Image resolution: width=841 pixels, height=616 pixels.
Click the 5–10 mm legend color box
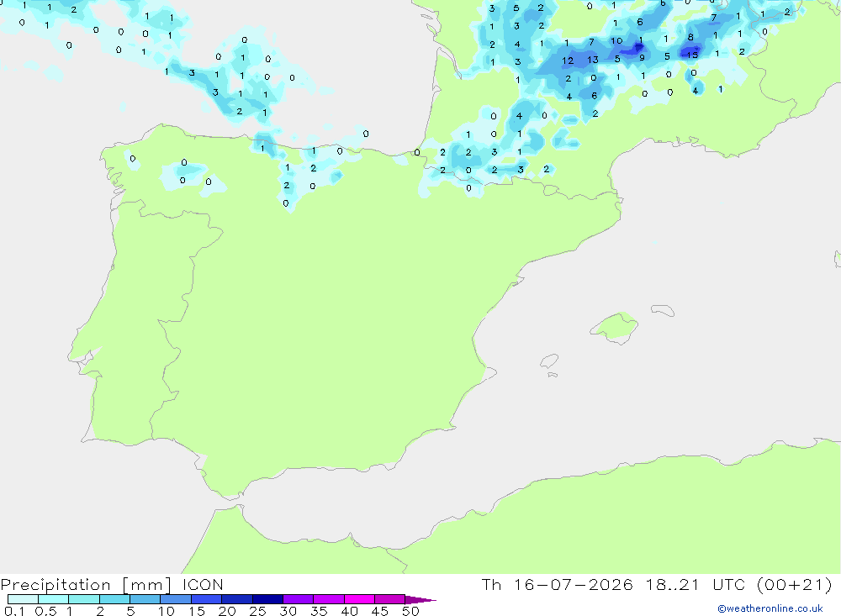[145, 599]
